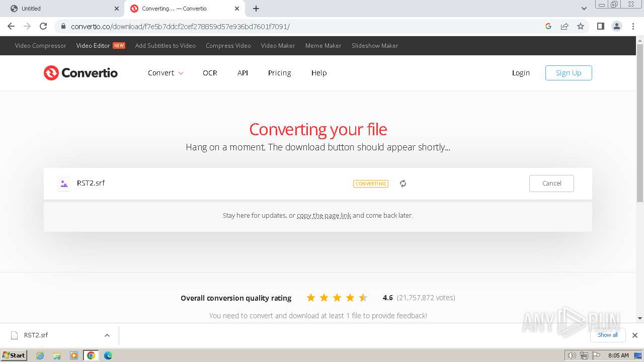Open media player from taskbar
644x362 pixels.
74,355
